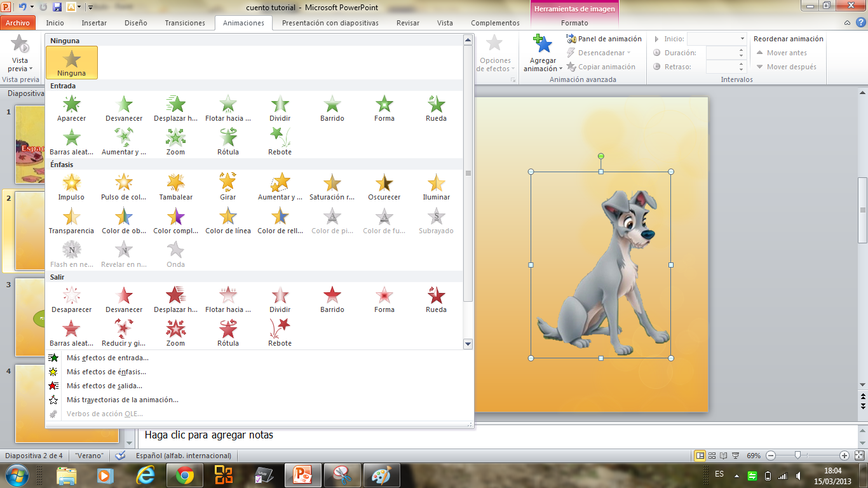Open Presentación con diapositivas tab
This screenshot has height=488, width=868.
tap(330, 23)
